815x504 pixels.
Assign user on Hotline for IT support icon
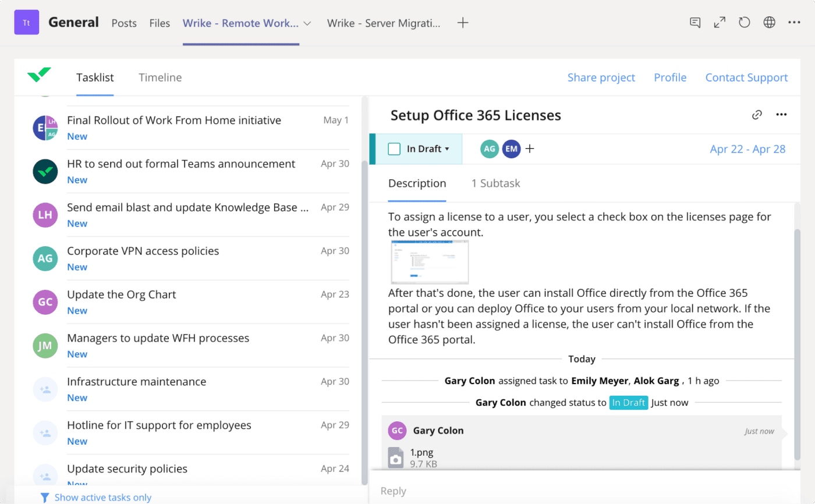[x=45, y=433]
